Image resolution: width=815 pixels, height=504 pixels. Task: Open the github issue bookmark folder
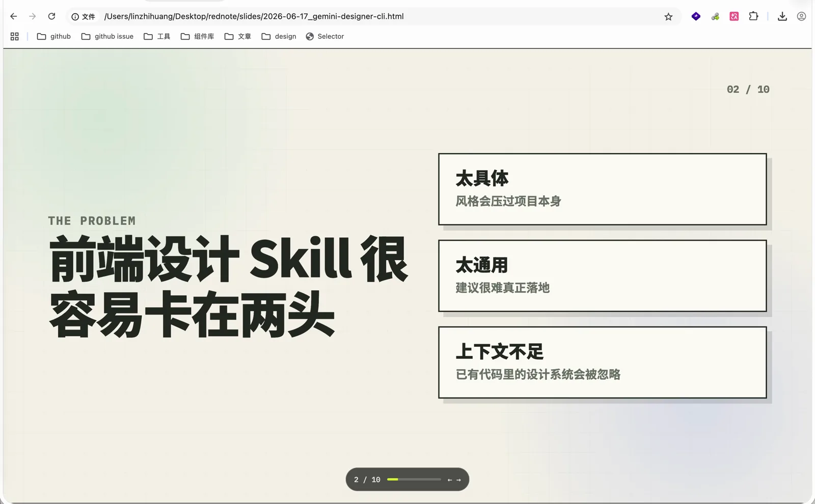(107, 36)
